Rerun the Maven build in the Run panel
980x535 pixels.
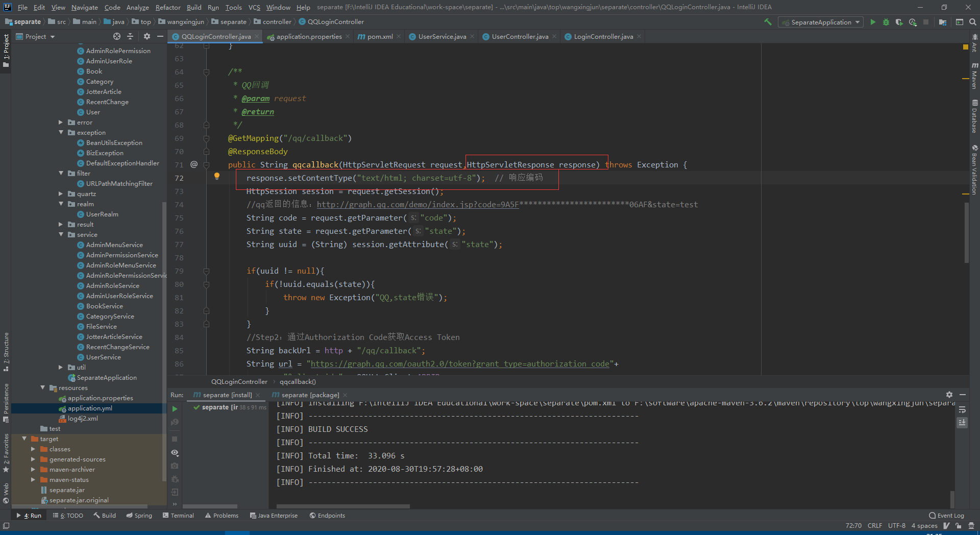click(175, 409)
